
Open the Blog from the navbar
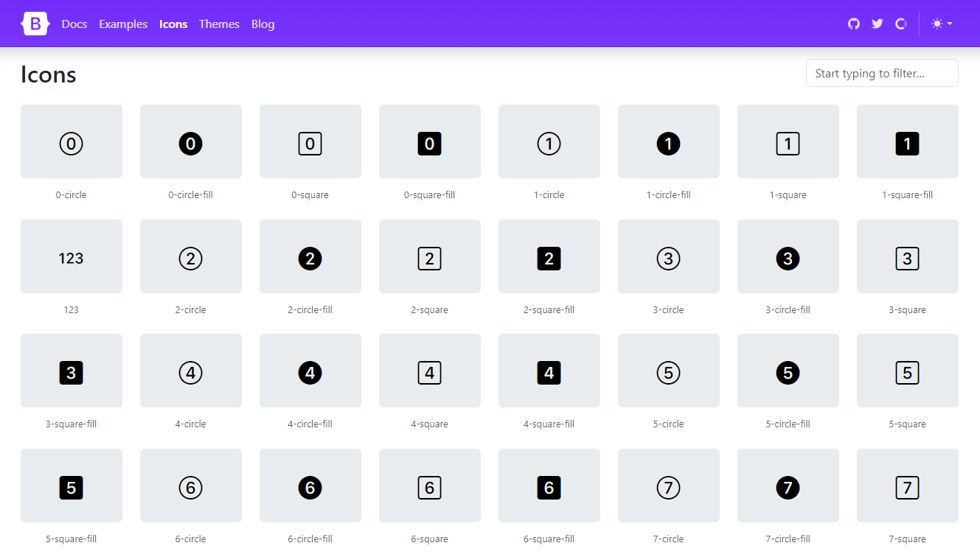(x=263, y=24)
